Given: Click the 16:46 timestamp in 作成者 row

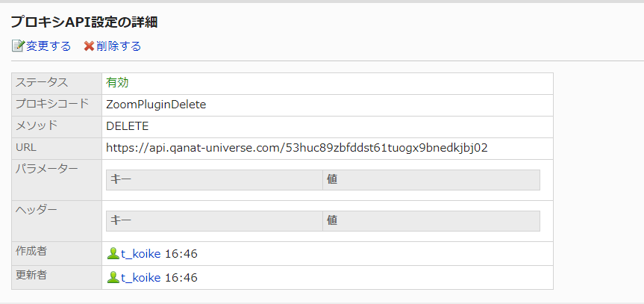Looking at the screenshot, I should pos(181,254).
